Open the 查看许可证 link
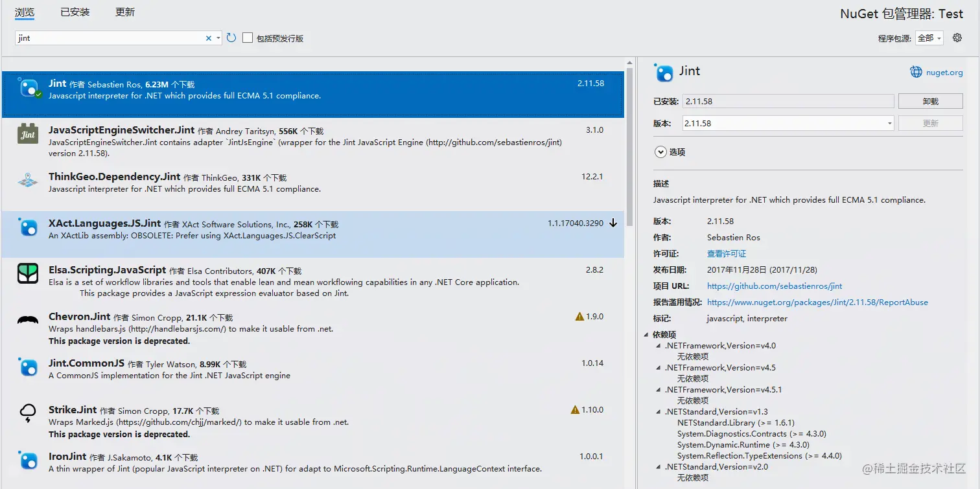This screenshot has width=980, height=489. point(727,254)
